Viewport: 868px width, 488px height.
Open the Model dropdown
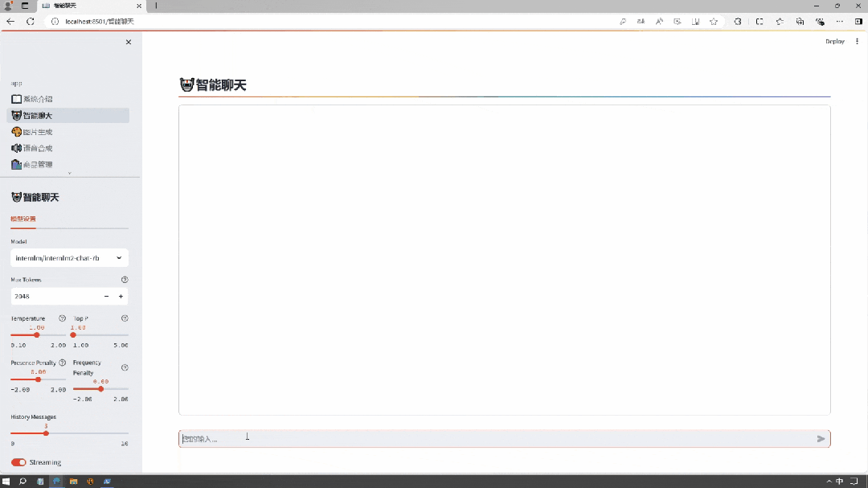pyautogui.click(x=69, y=258)
